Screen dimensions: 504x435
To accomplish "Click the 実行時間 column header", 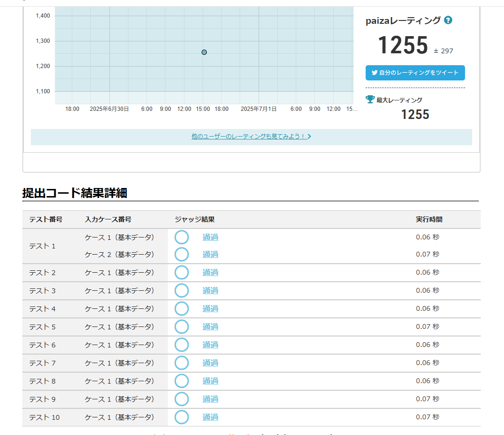I will (x=429, y=219).
